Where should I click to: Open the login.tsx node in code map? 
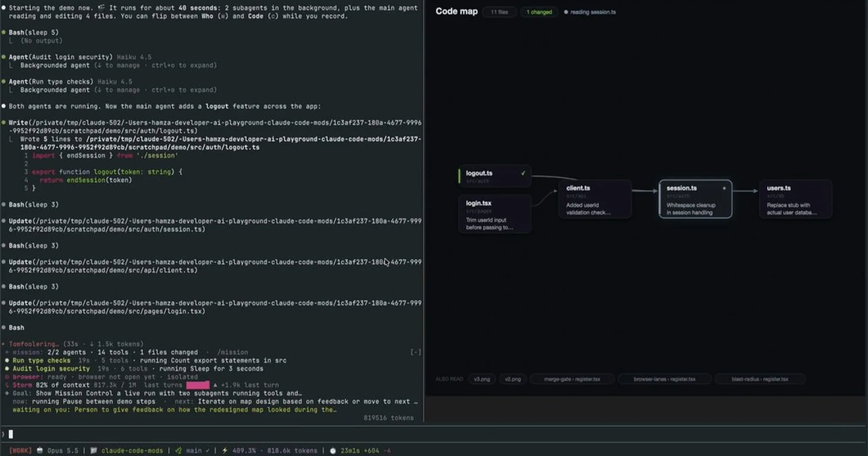(494, 214)
